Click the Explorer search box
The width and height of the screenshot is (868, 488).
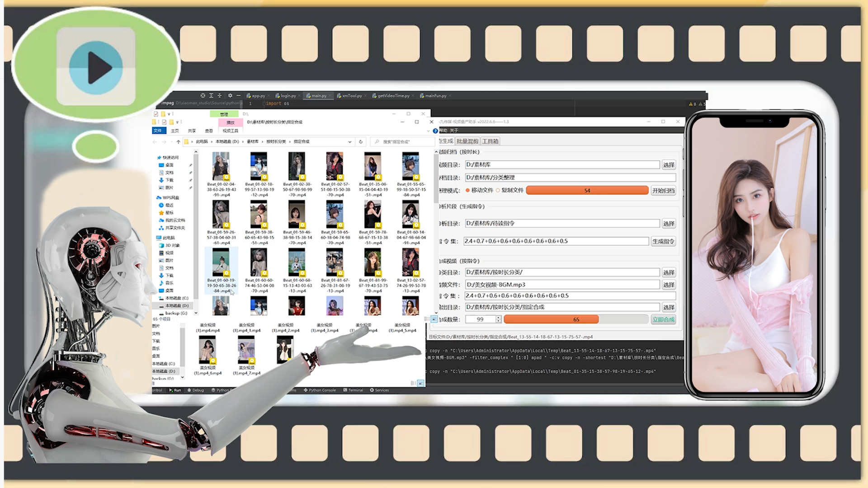click(402, 142)
